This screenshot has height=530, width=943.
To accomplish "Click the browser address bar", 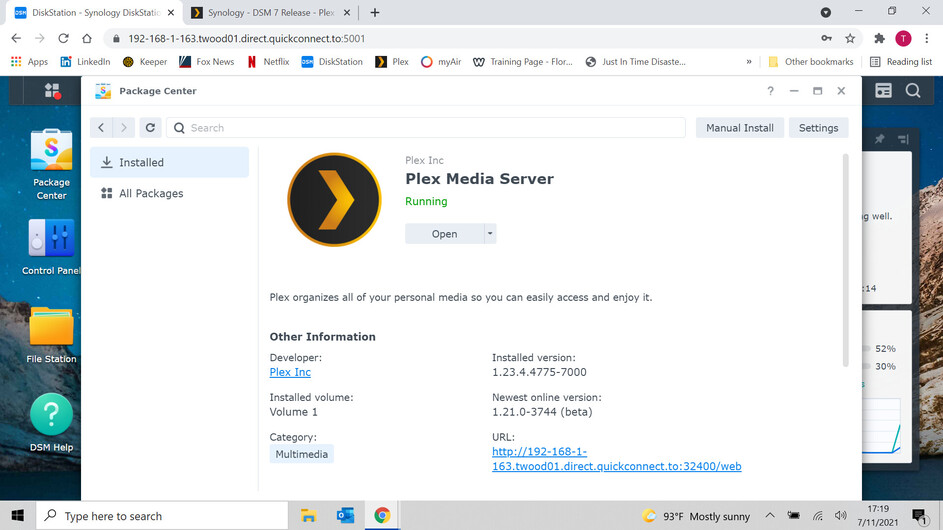I will pyautogui.click(x=469, y=39).
